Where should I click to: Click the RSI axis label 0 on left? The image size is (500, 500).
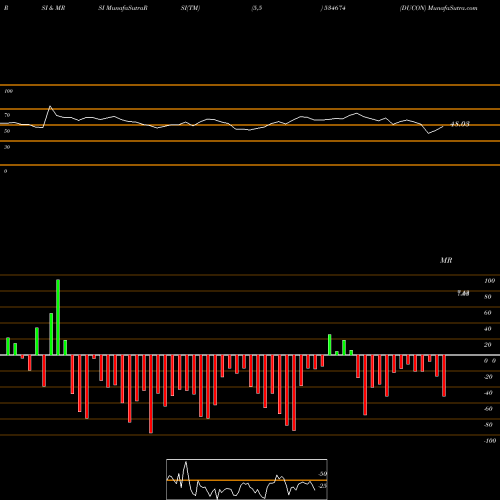point(5,171)
